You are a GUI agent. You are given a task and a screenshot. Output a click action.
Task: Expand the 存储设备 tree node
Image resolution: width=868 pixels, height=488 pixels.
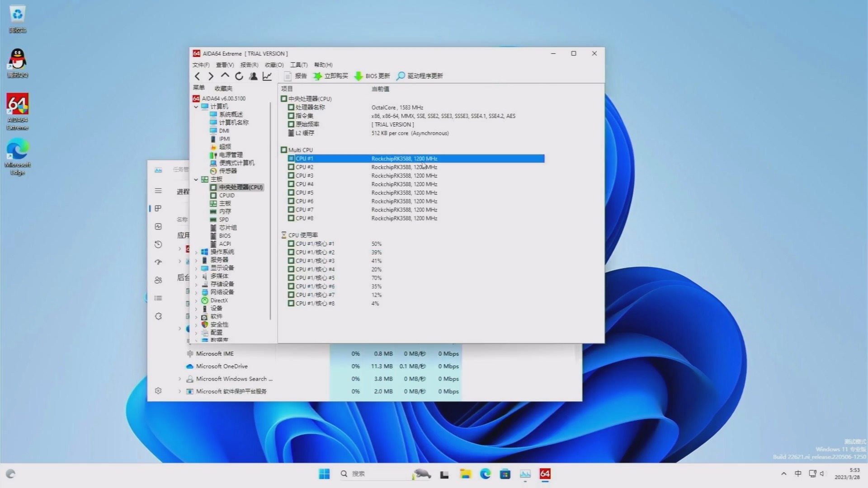[196, 285]
